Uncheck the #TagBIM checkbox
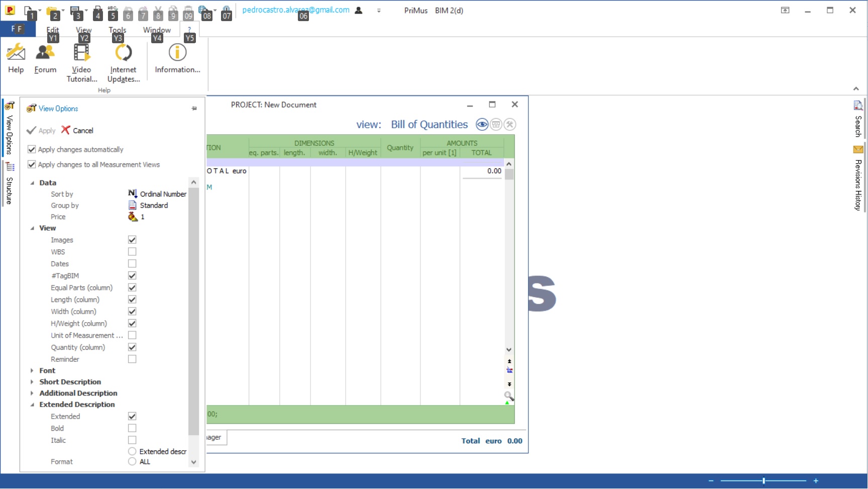868x489 pixels. (x=132, y=275)
